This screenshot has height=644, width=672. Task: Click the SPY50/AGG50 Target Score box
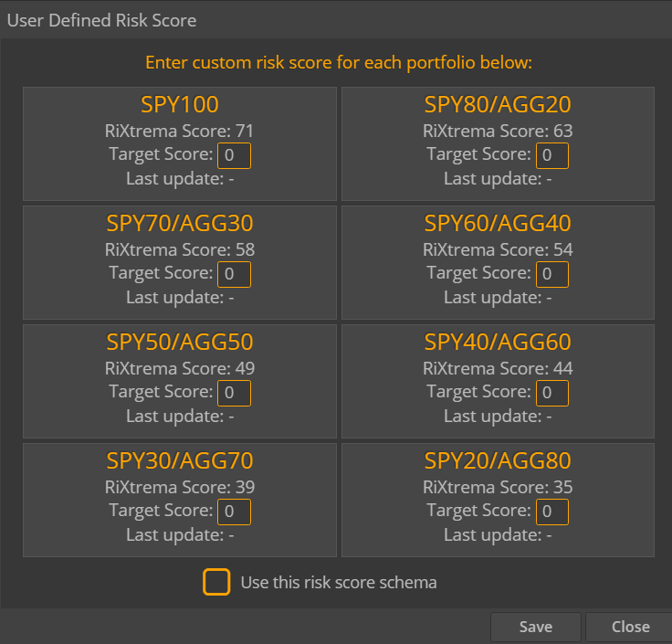click(x=234, y=393)
